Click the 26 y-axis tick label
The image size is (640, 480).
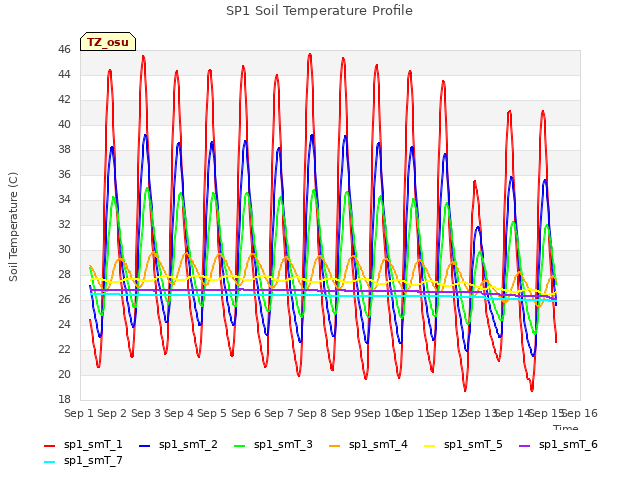point(64,299)
